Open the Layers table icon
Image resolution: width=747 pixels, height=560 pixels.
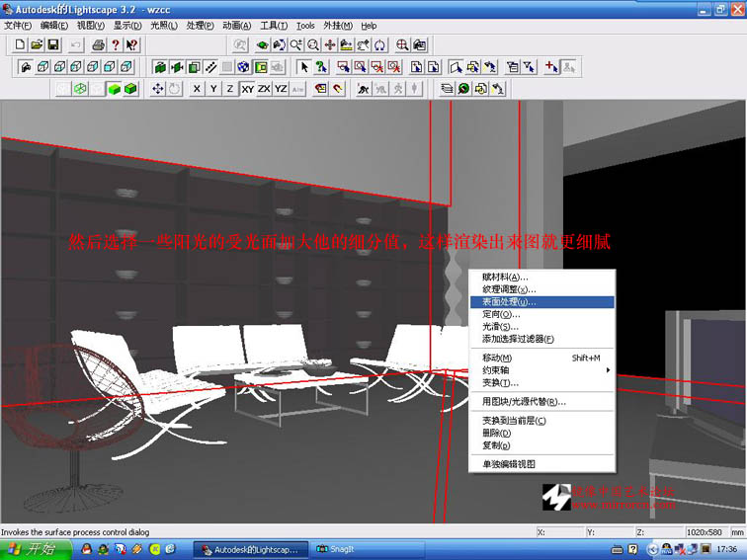pyautogui.click(x=447, y=89)
